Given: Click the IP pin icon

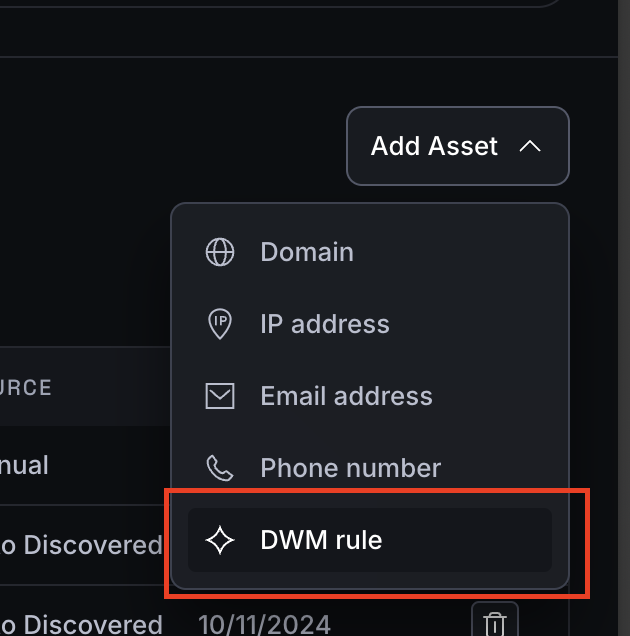Looking at the screenshot, I should [x=220, y=324].
